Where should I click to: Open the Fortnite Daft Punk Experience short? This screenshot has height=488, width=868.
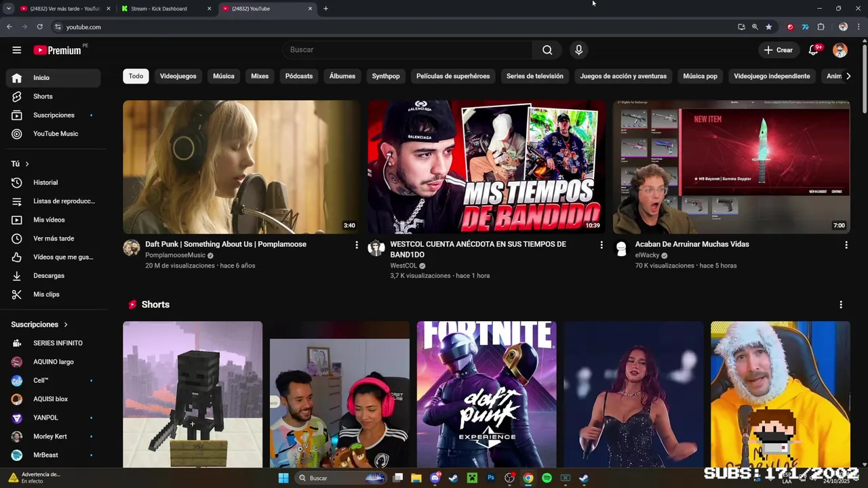[x=486, y=394]
